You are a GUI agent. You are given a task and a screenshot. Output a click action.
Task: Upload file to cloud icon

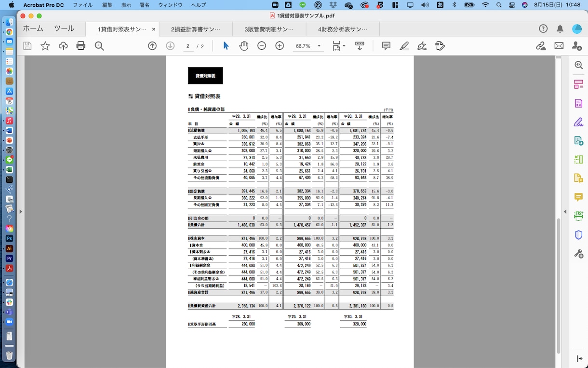(63, 46)
